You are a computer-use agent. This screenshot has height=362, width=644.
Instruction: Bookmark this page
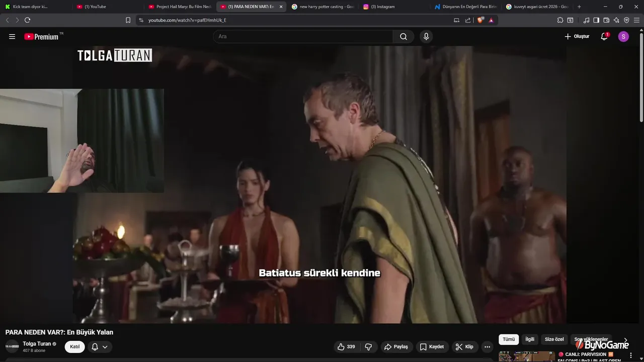click(x=128, y=20)
